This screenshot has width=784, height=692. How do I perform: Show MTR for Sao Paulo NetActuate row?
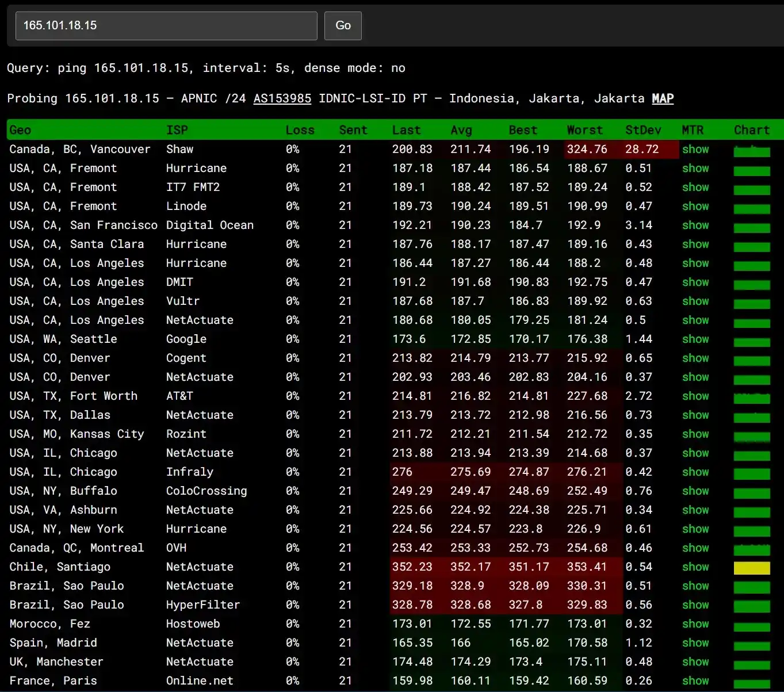pyautogui.click(x=695, y=586)
